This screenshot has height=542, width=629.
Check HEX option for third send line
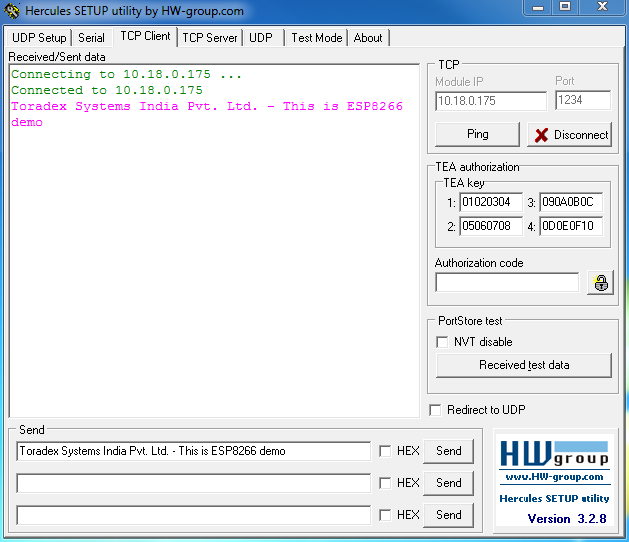pos(385,515)
